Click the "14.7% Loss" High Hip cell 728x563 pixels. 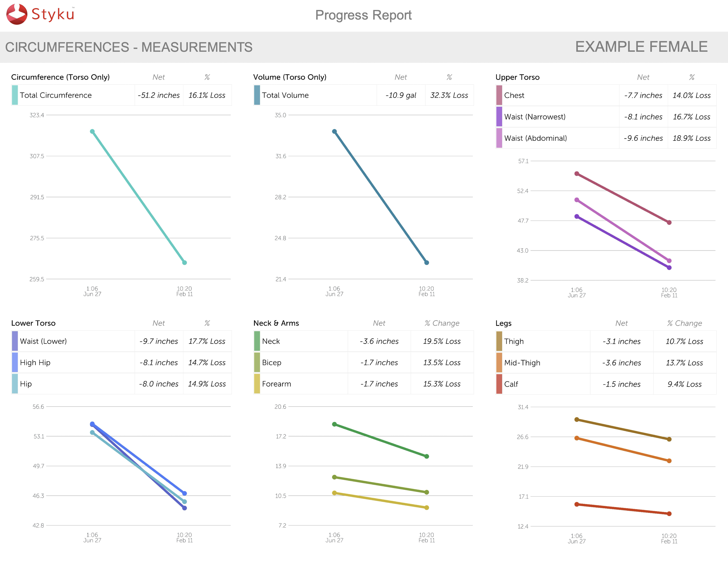(207, 362)
